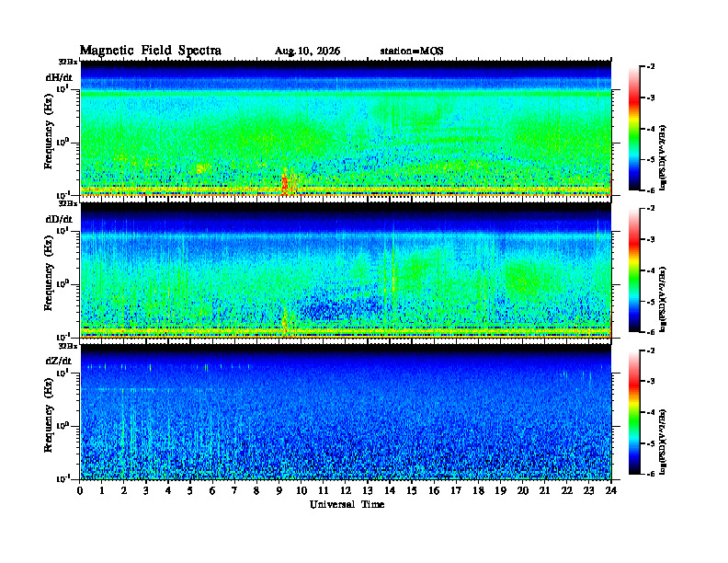Click the "dD/dt" panel label
728x563 pixels.
pos(59,219)
